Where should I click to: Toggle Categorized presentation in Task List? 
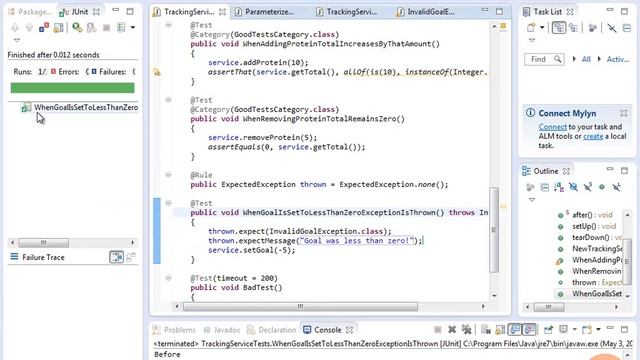pos(559,27)
